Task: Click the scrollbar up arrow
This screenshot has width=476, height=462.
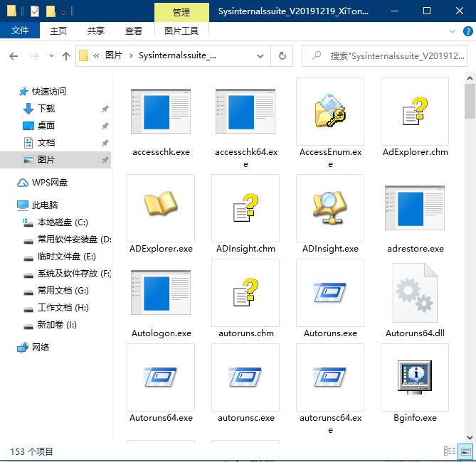Action: [470, 79]
